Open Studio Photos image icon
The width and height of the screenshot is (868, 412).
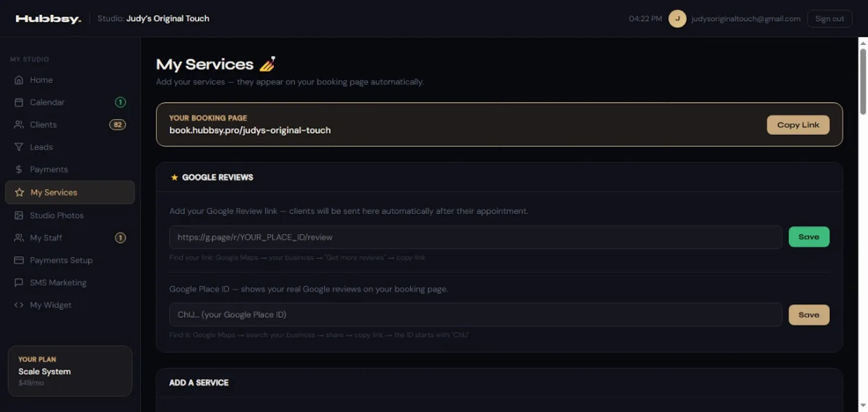point(19,215)
